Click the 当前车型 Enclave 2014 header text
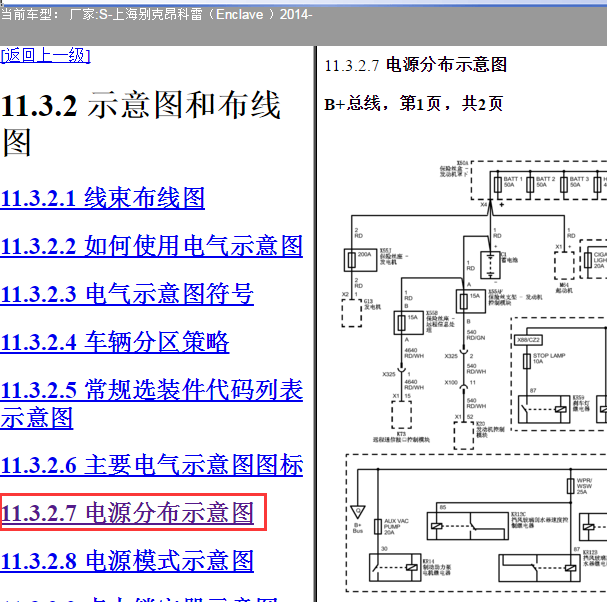 (156, 15)
